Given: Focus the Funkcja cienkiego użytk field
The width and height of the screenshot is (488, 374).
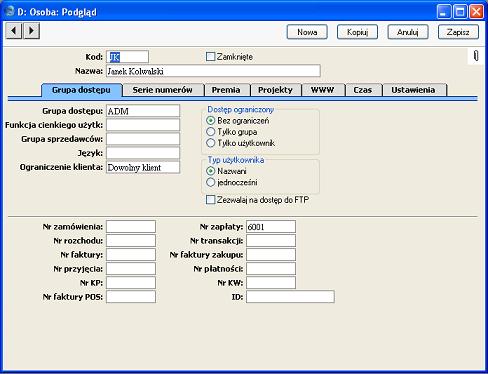Looking at the screenshot, I should click(143, 125).
